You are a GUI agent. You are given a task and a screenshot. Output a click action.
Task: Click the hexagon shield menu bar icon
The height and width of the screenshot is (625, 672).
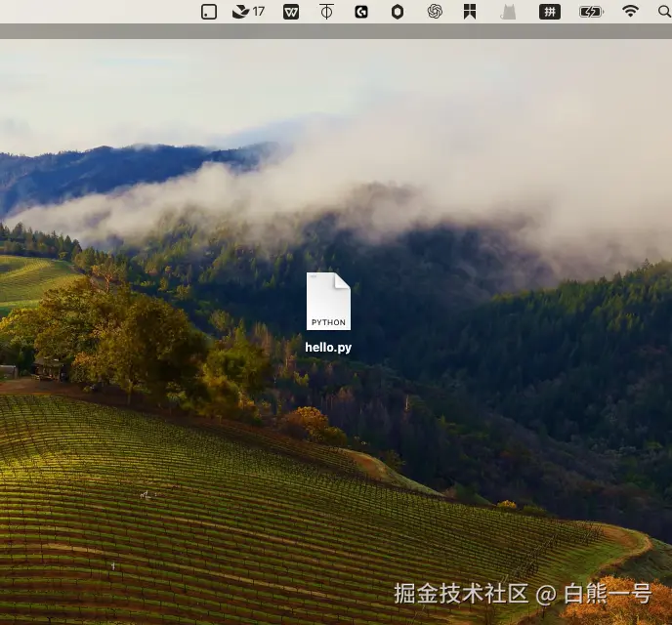(x=398, y=12)
